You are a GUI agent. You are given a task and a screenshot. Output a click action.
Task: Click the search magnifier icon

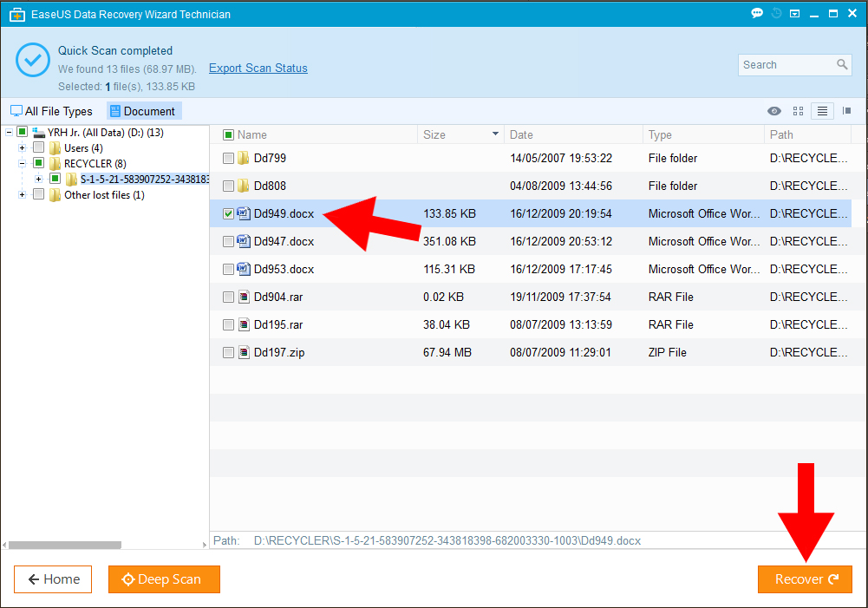point(842,64)
